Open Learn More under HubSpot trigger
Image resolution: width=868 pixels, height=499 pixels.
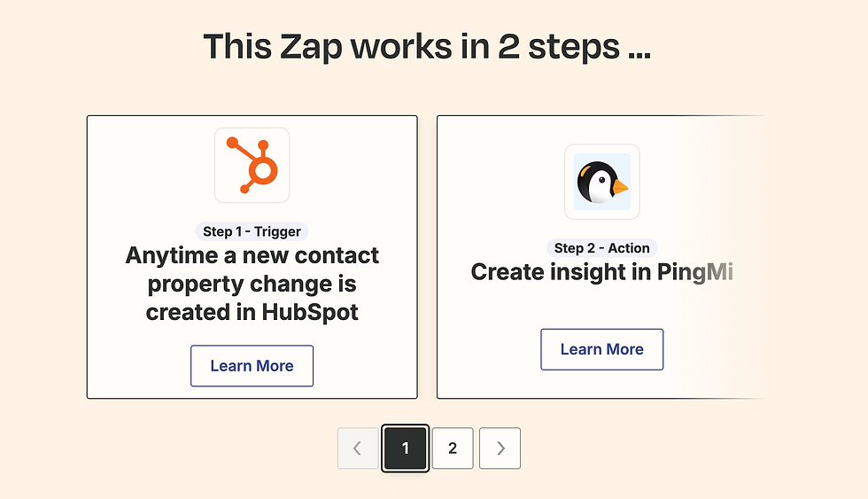pos(252,365)
